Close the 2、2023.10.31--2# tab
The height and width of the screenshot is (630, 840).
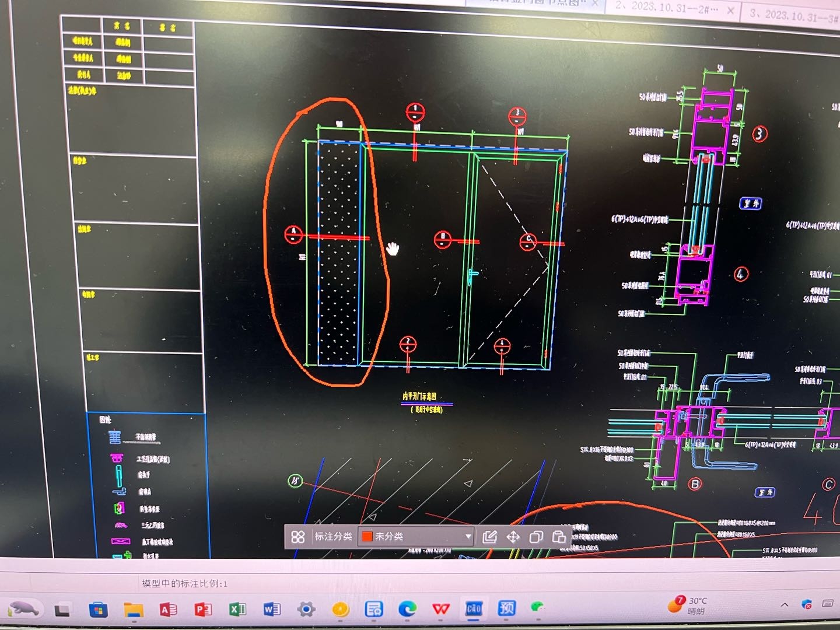730,10
